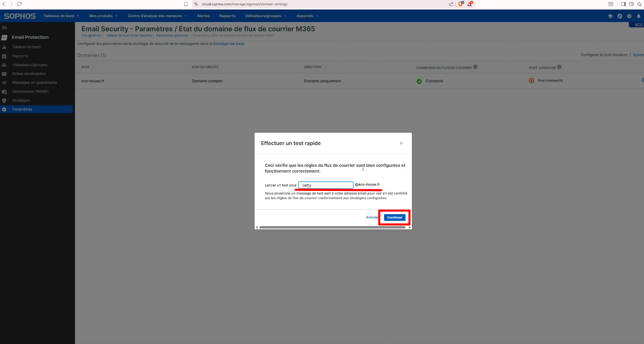The width and height of the screenshot is (644, 344).
Task: Open Boîtes de réception envelope icon
Action: click(4, 74)
